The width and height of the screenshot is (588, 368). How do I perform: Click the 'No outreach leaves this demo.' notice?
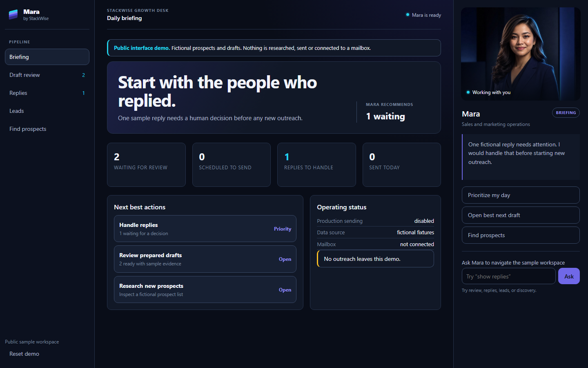[375, 259]
